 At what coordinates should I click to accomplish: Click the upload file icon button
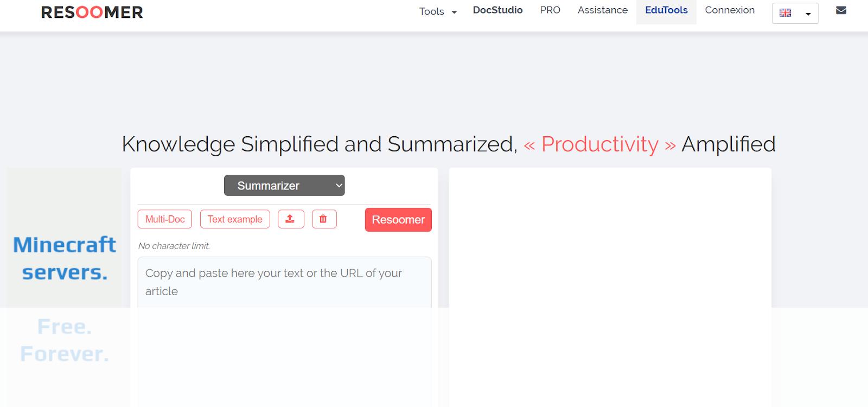point(291,219)
